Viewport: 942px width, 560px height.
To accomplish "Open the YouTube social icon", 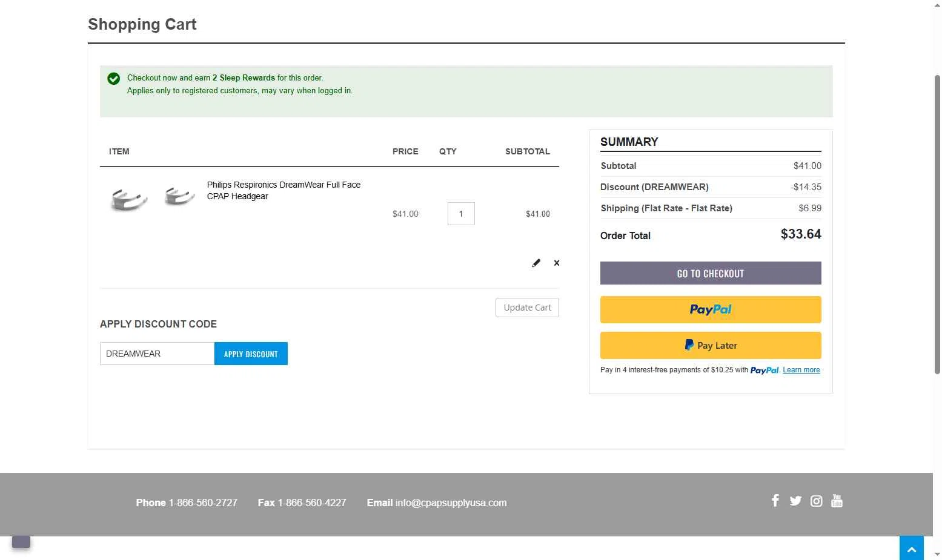I will pos(837,501).
